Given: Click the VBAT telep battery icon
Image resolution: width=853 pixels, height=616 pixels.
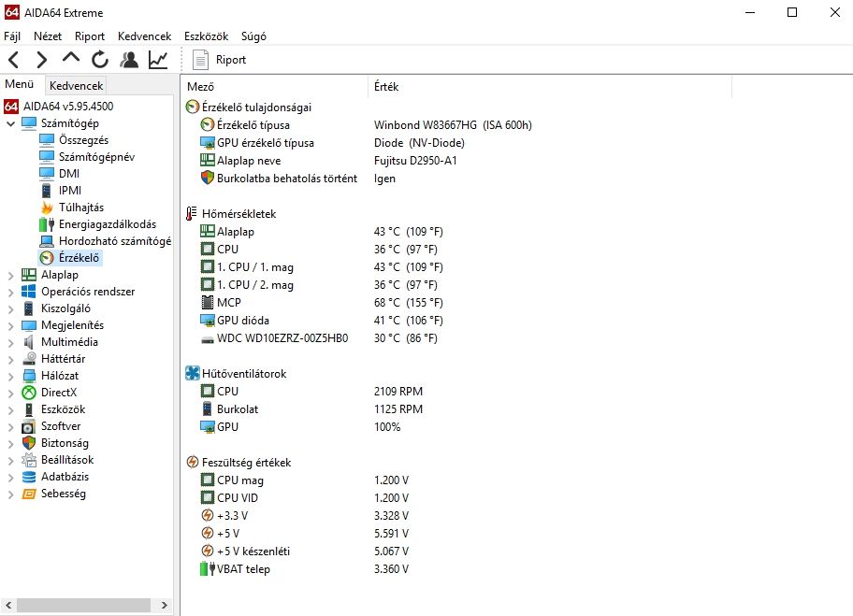Looking at the screenshot, I should tap(208, 568).
